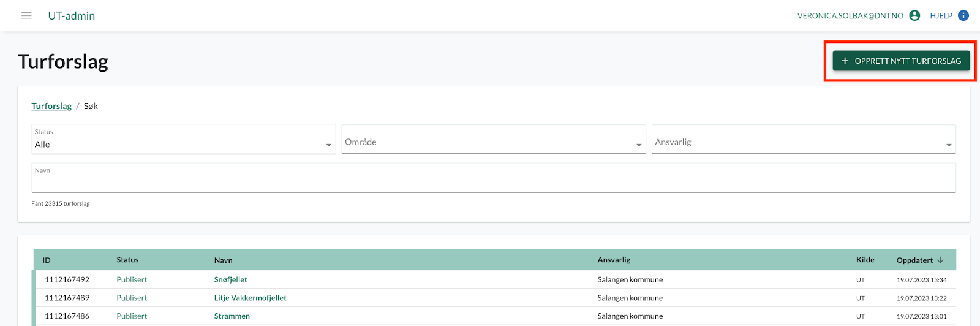
Task: Click into the Navn search field
Action: pyautogui.click(x=494, y=178)
